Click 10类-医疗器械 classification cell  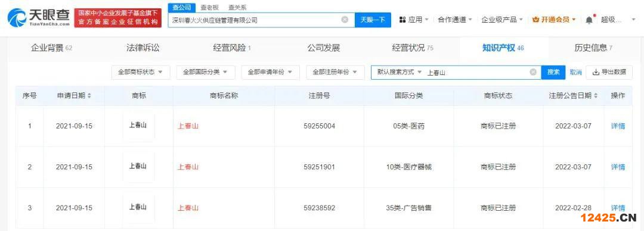tap(408, 167)
